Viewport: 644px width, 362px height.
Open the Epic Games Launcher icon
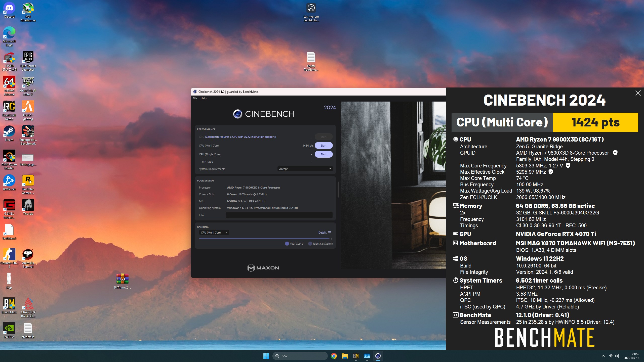(28, 61)
